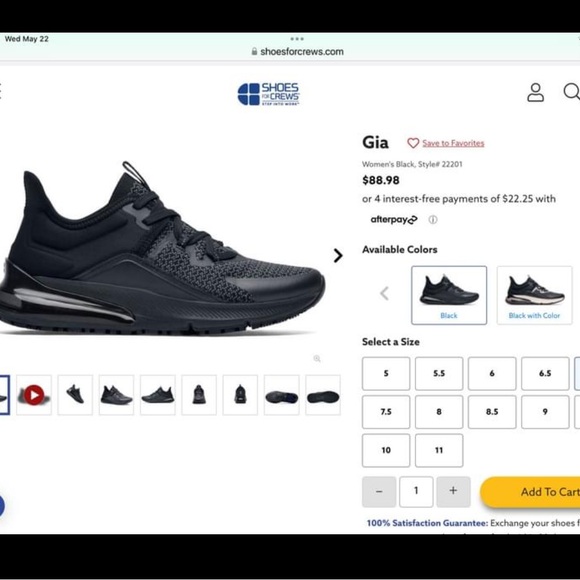
Task: Decrease quantity with minus button
Action: click(379, 492)
